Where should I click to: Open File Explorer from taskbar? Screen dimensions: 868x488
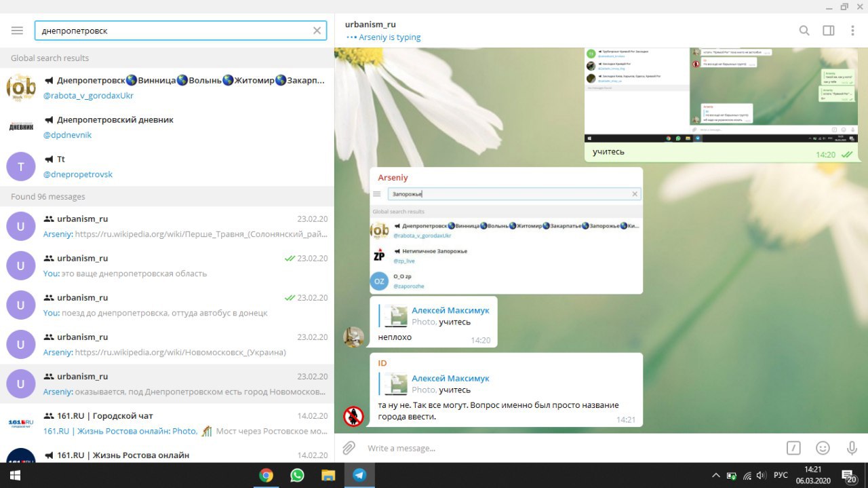328,476
